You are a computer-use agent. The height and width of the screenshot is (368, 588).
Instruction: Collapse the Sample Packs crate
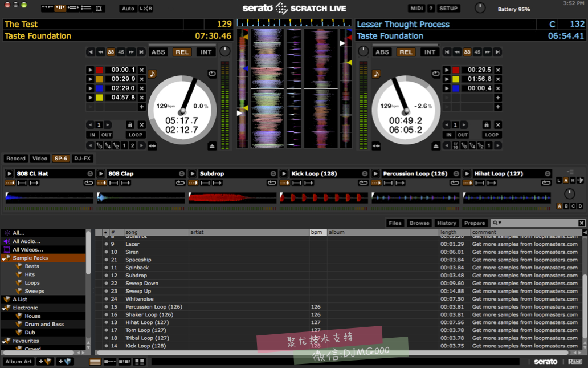4,258
